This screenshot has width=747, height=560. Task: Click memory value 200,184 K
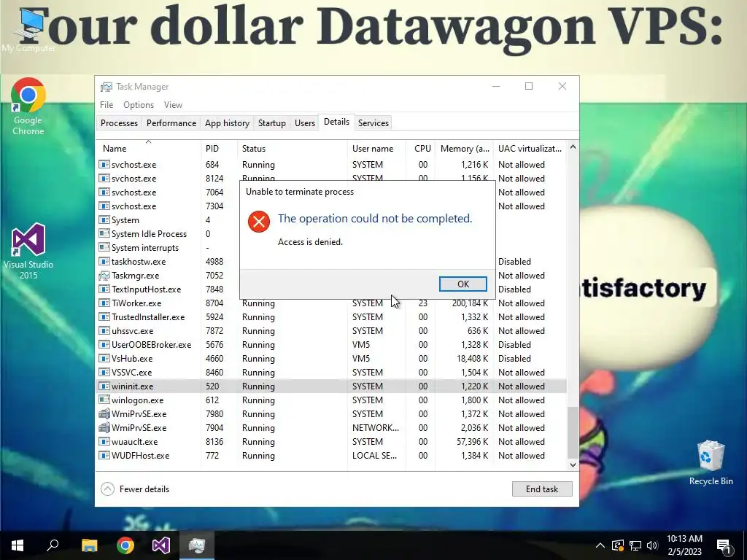pos(471,303)
